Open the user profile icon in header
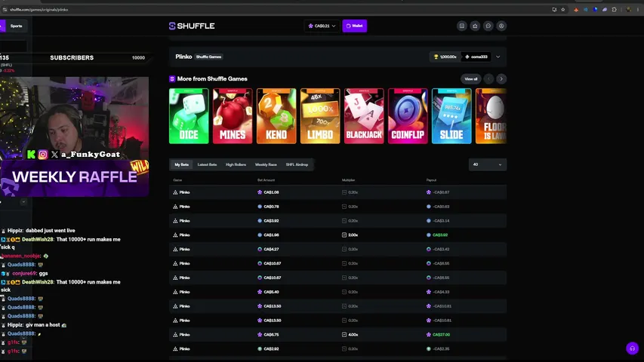644x362 pixels. 501,26
